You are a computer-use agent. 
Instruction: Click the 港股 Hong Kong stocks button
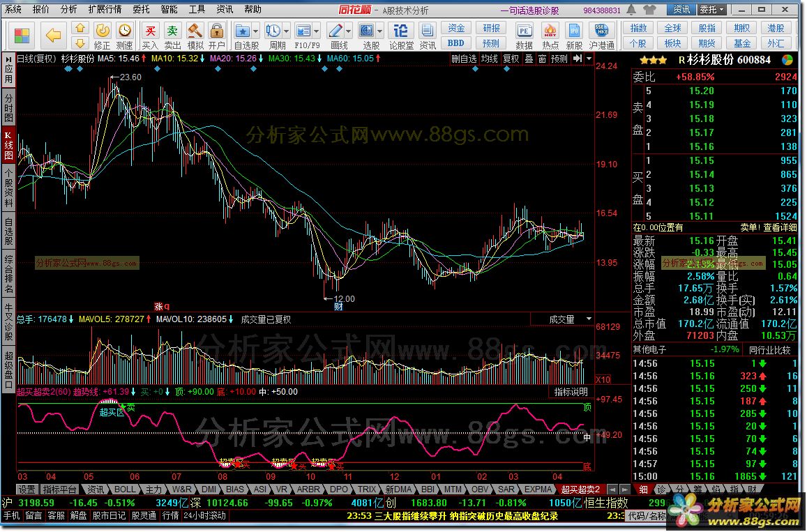pos(776,29)
